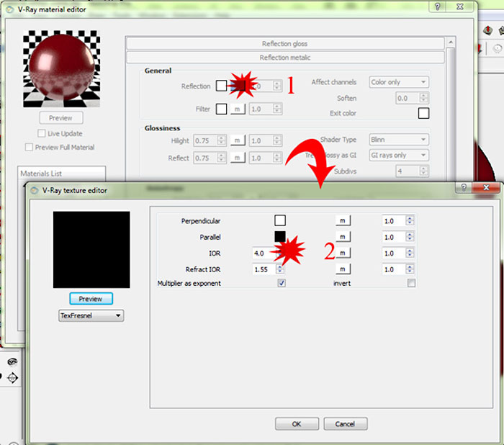This screenshot has width=504, height=445.
Task: Click the orbit eye icon in the left toolbar
Action: 12,361
